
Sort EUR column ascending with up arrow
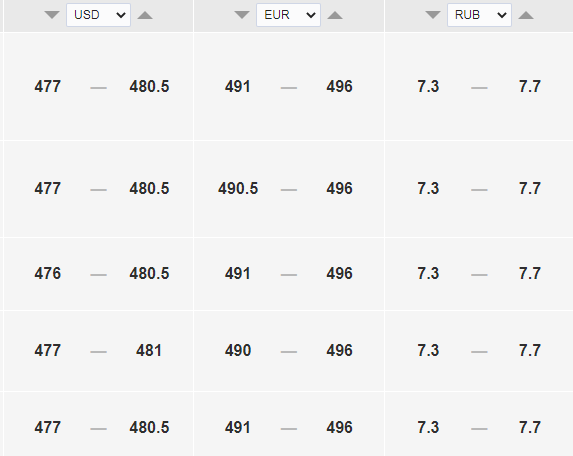[335, 15]
